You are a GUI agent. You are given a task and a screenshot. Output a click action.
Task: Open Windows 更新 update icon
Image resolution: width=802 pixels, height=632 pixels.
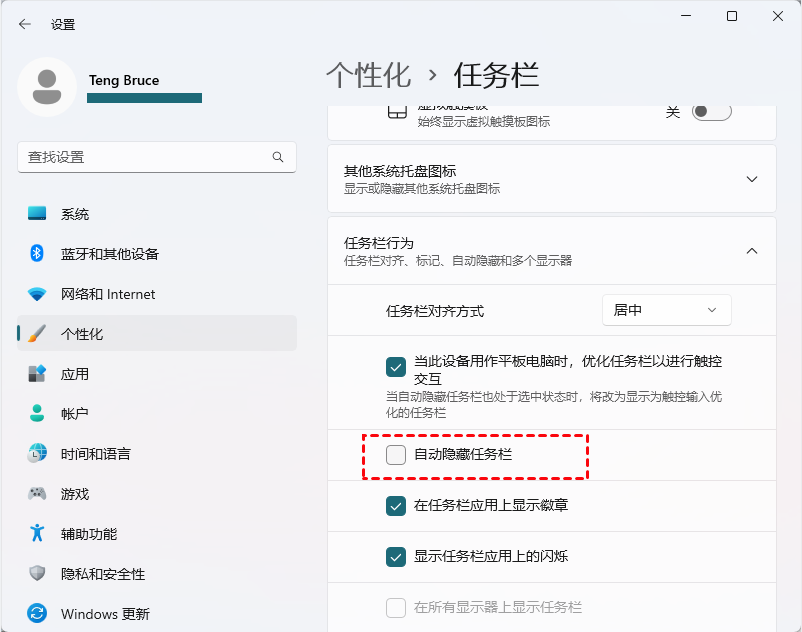point(37,614)
